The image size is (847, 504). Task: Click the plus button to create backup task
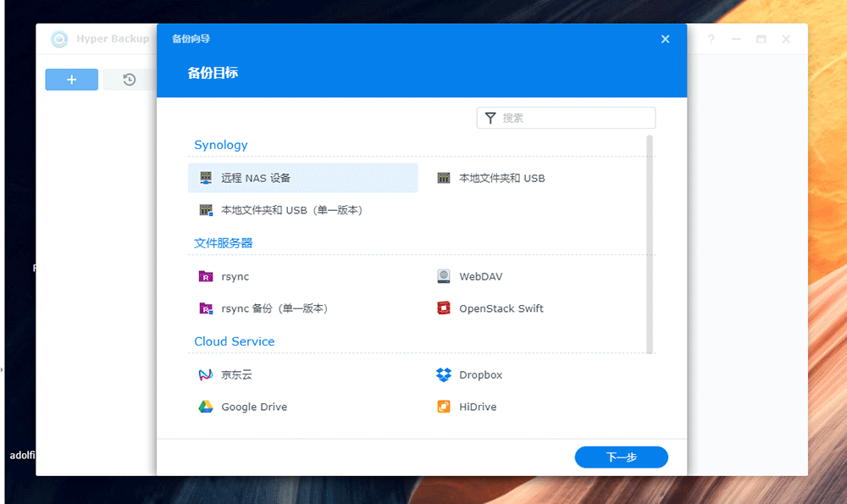click(x=72, y=80)
